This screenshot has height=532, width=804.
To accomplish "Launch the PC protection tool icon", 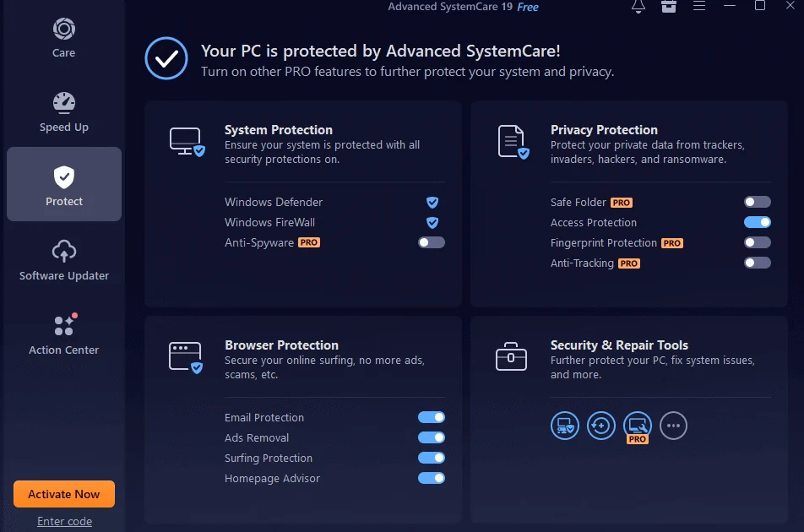I will 564,426.
